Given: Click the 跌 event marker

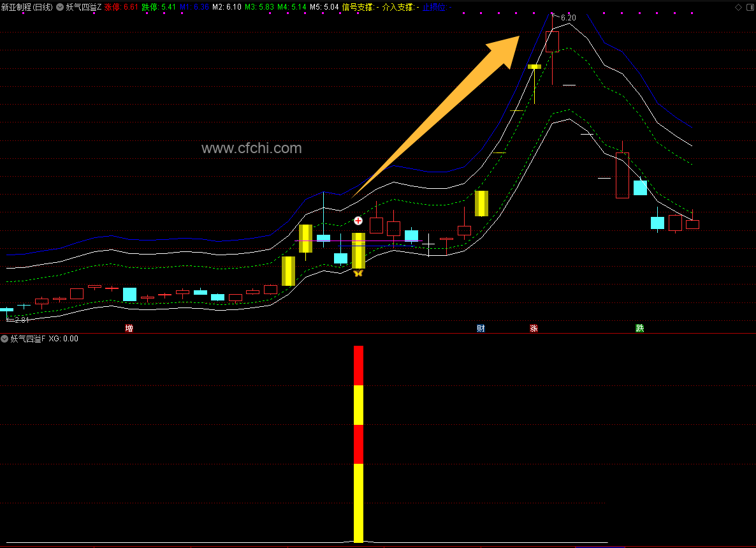Looking at the screenshot, I should pos(640,329).
